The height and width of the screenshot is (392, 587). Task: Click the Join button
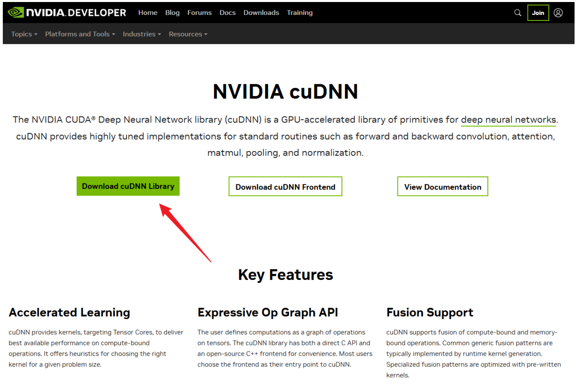click(538, 12)
